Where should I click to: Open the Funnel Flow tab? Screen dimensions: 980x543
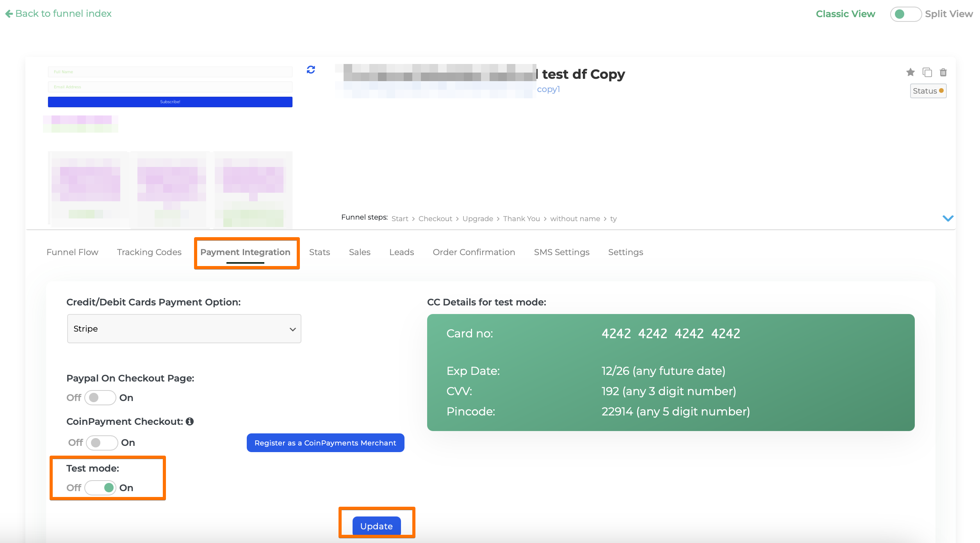(72, 252)
